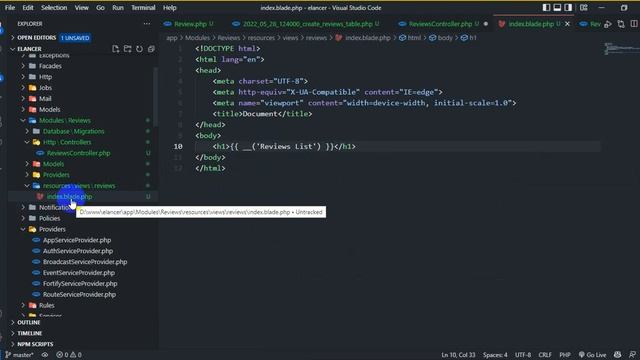Open AppServiceProvider.php file

[77, 240]
